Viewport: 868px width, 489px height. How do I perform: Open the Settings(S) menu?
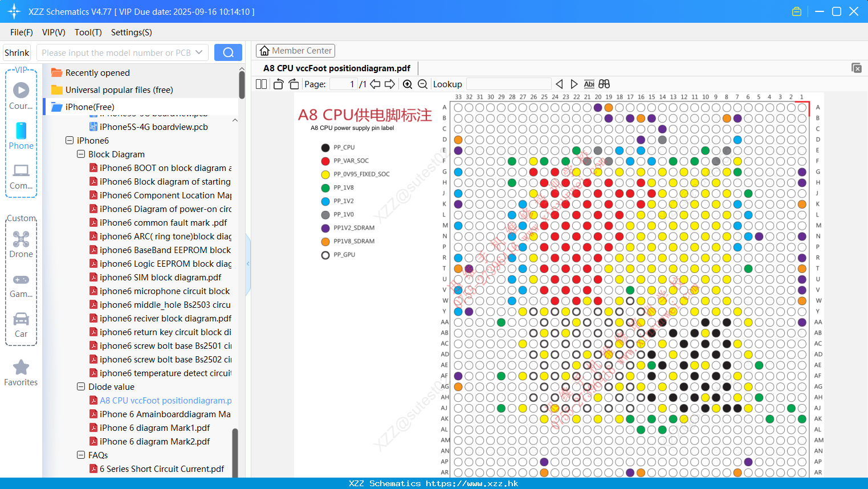click(132, 32)
